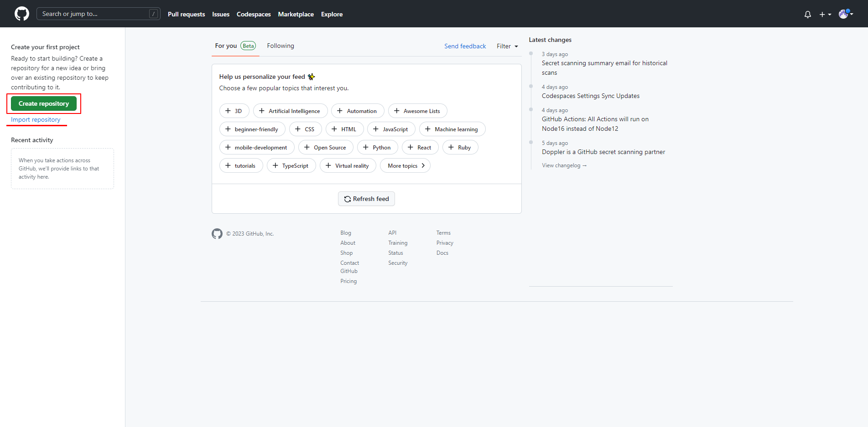Open Doppler secret scanning partner entry
The width and height of the screenshot is (868, 427).
tap(603, 152)
